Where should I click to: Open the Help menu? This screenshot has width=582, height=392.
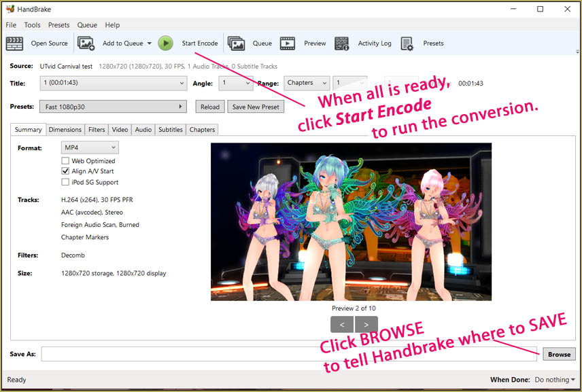pos(112,25)
